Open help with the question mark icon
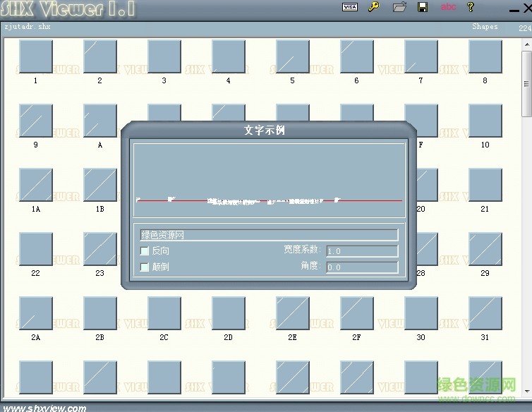Viewport: 532px width, 412px height. [471, 7]
